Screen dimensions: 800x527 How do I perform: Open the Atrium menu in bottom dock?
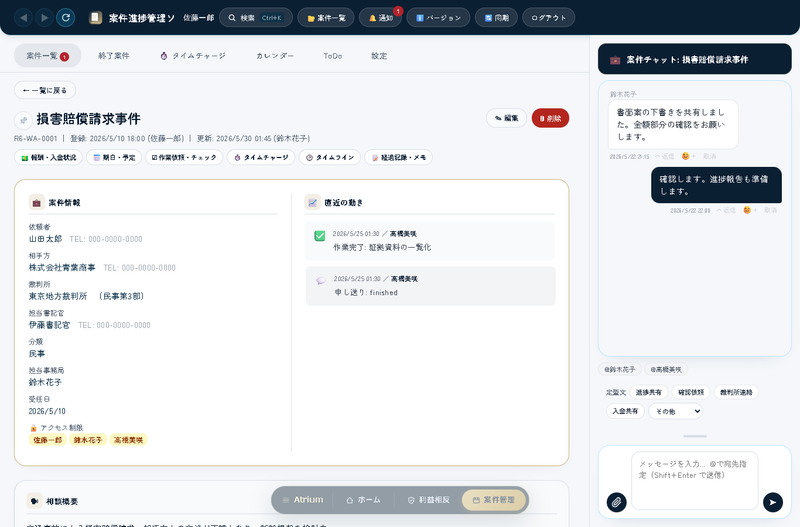pyautogui.click(x=303, y=500)
